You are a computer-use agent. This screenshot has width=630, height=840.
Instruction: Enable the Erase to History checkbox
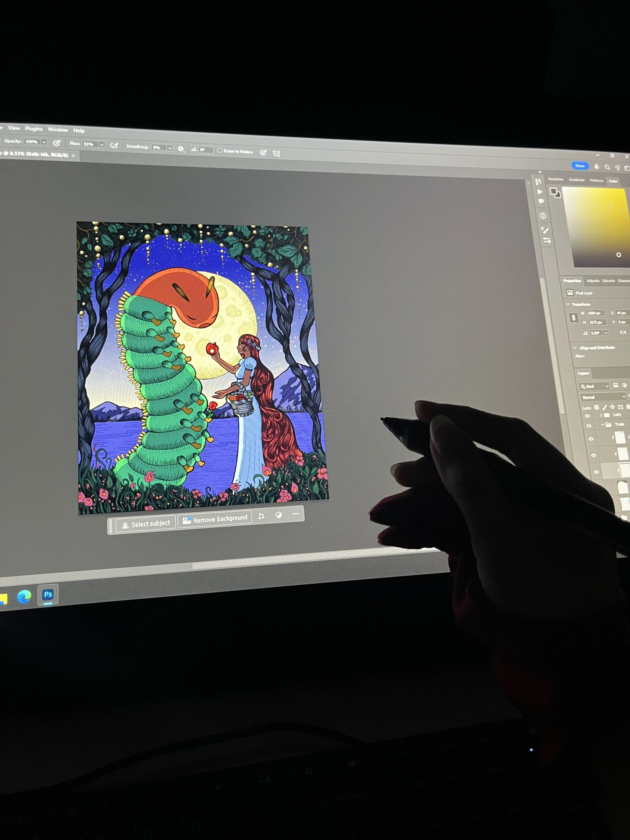(219, 151)
